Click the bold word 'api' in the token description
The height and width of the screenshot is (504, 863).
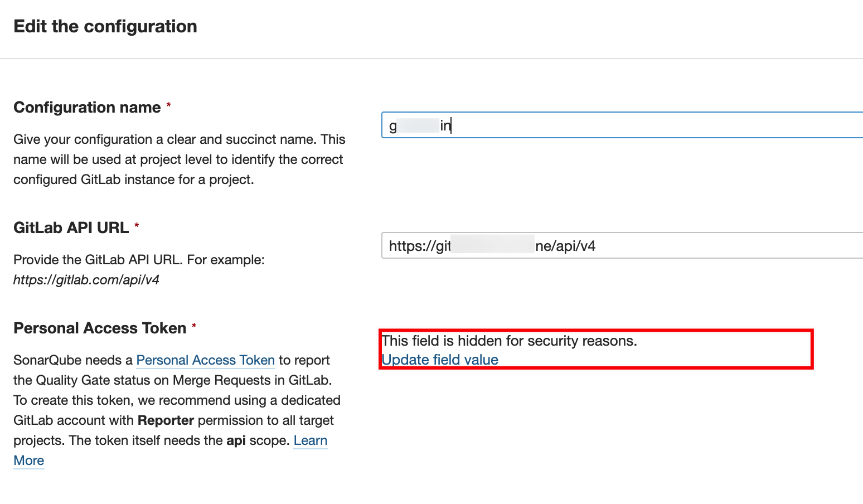click(x=236, y=440)
